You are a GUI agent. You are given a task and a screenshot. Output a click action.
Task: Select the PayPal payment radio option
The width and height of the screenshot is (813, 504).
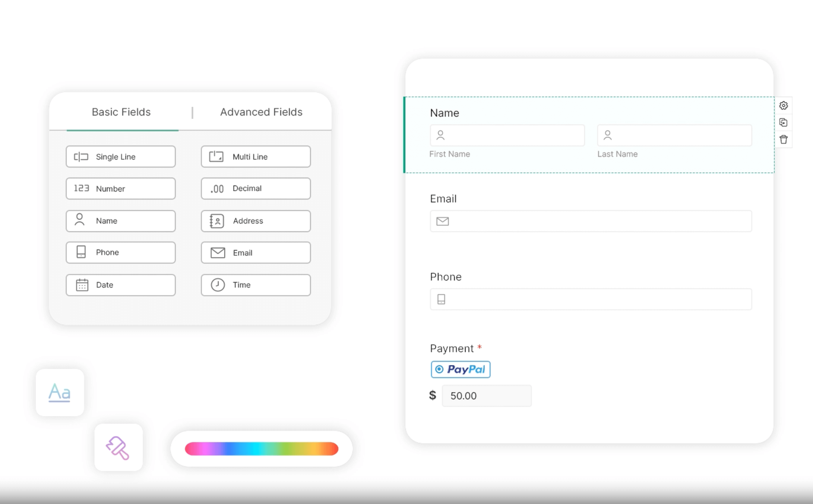(439, 369)
